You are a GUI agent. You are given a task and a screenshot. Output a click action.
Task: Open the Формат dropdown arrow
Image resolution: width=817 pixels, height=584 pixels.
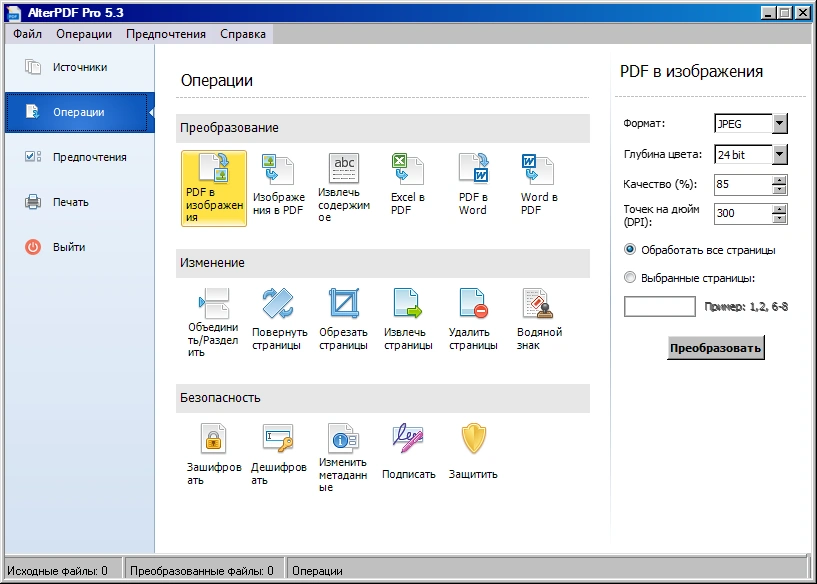pos(779,124)
